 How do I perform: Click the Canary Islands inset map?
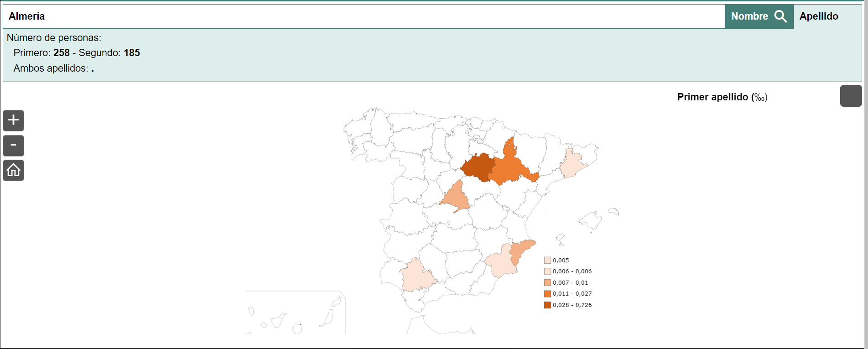click(296, 313)
